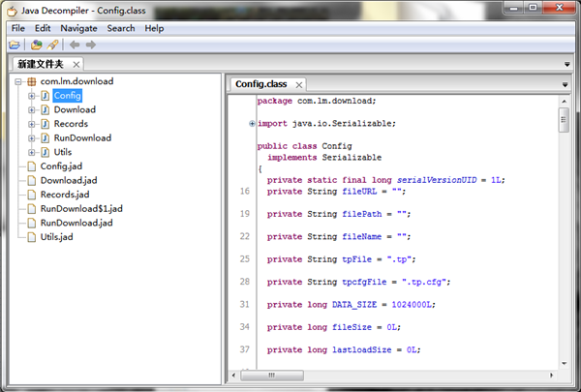581x392 pixels.
Task: Collapse the com.lm.download package node
Action: 18,82
